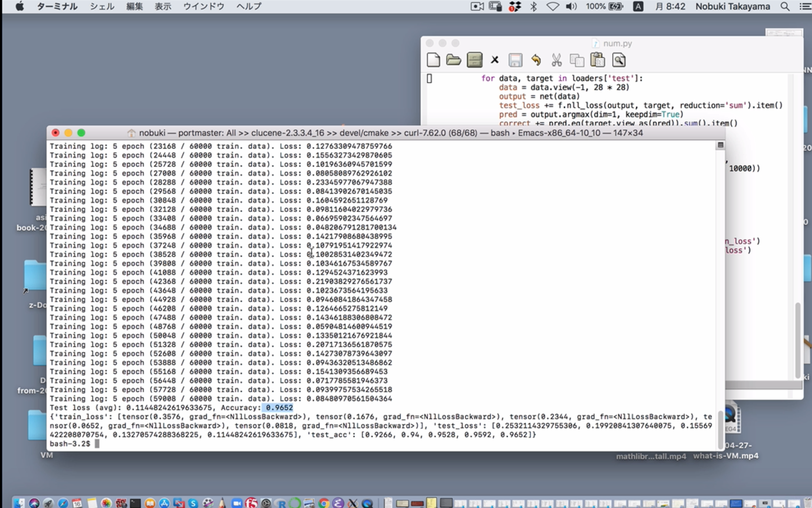Click the save floppy icon in Emacs toolbar
Image resolution: width=812 pixels, height=508 pixels.
pyautogui.click(x=515, y=60)
